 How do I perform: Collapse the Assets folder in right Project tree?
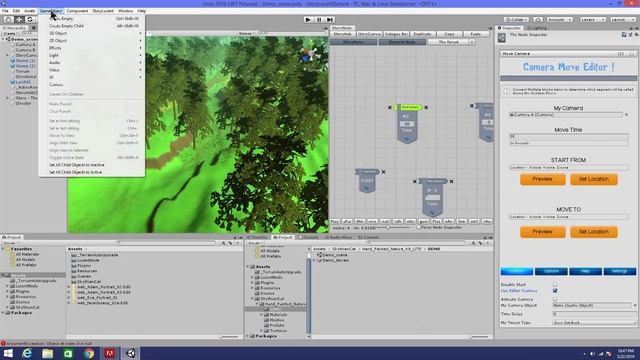tap(248, 267)
